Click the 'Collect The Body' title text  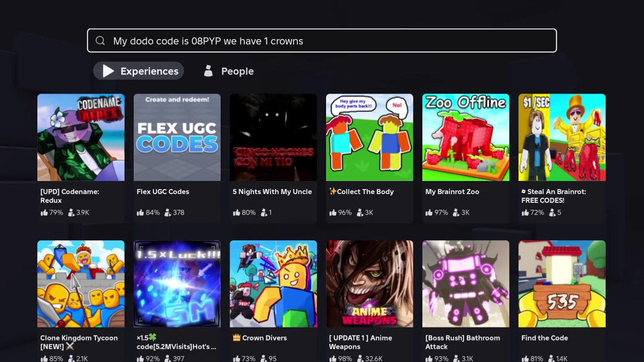coord(365,192)
